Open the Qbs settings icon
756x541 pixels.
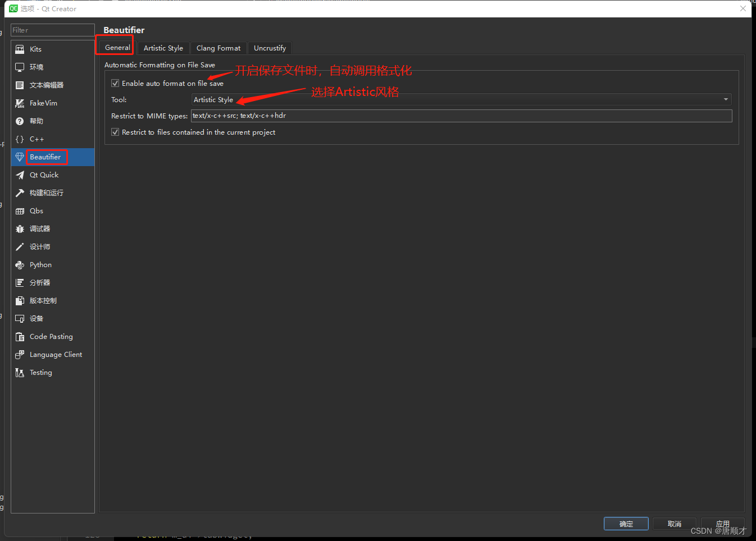click(20, 211)
